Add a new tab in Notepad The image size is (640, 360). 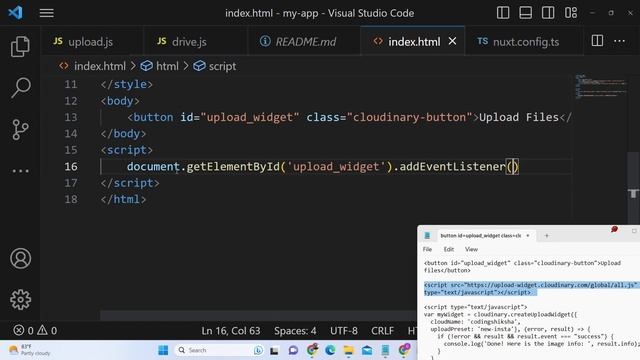547,236
